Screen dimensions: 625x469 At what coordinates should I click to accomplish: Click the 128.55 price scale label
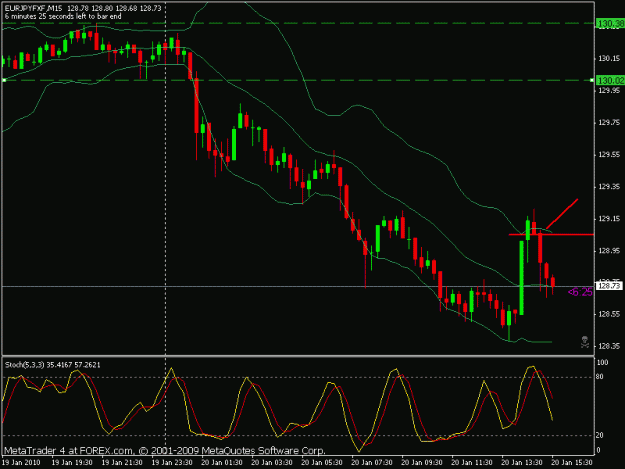coord(609,314)
